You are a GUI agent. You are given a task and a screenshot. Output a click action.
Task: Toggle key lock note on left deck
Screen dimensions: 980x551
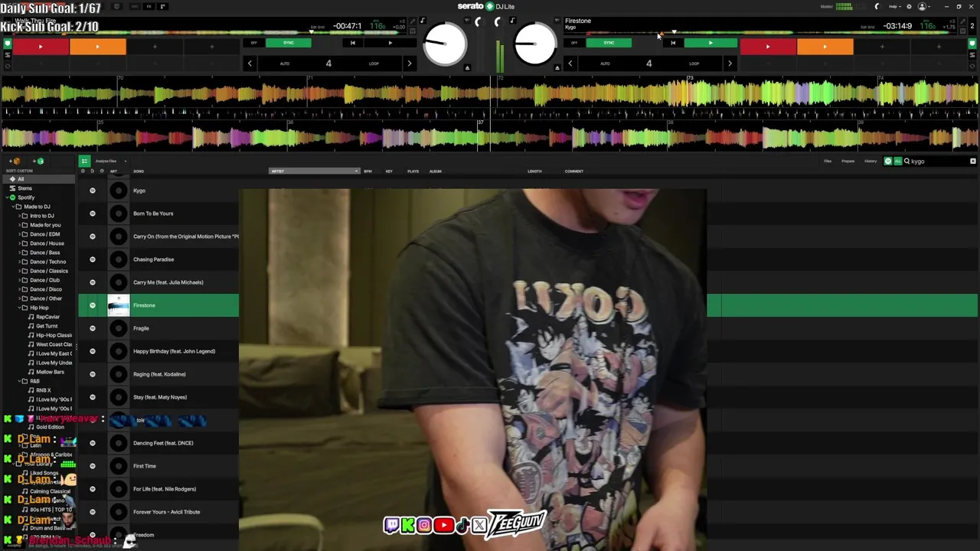pyautogui.click(x=423, y=21)
